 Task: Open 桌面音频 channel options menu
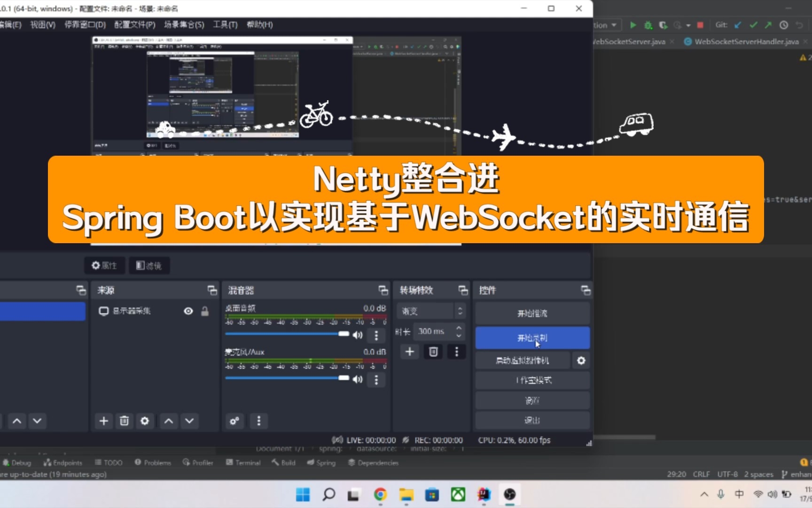(x=376, y=335)
